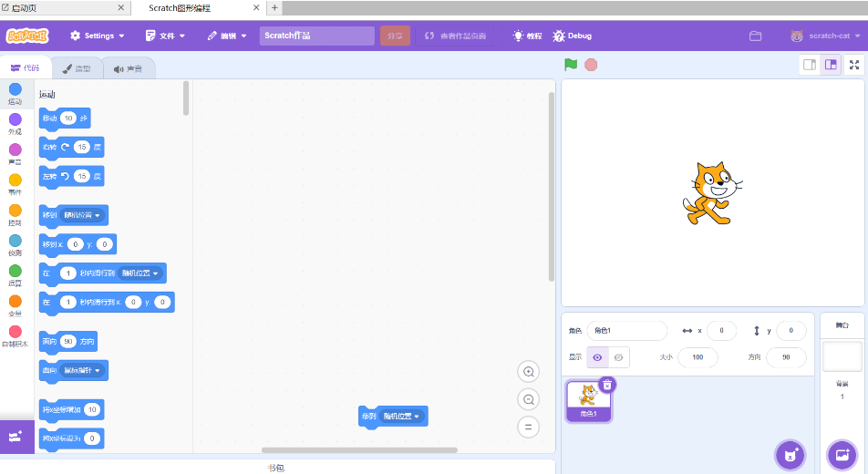The height and width of the screenshot is (474, 868).
Task: Open the 文件 file menu
Action: pos(165,36)
